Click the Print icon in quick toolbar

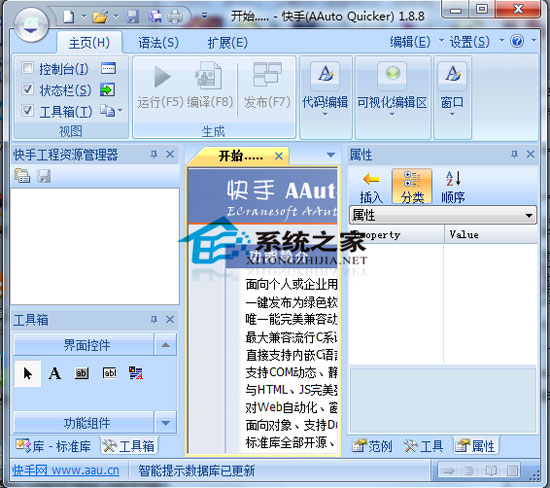175,16
